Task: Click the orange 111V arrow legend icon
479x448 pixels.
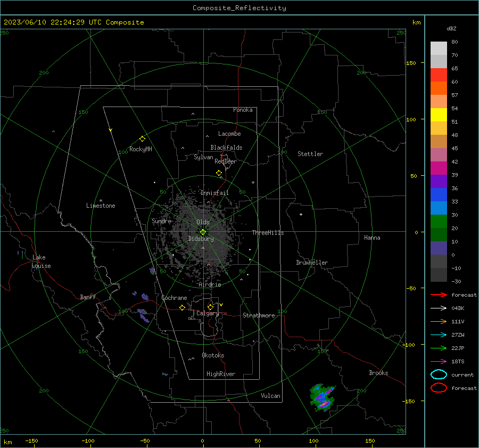Action: coord(439,321)
